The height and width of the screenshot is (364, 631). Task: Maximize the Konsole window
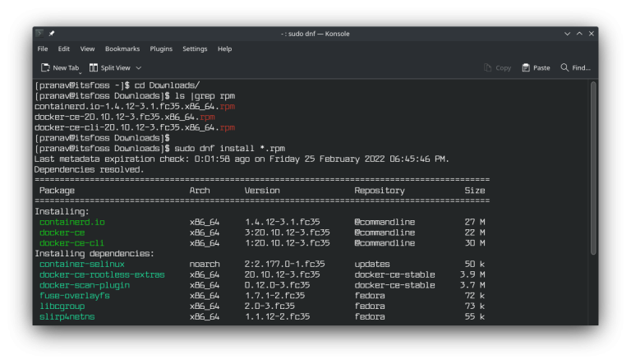pyautogui.click(x=578, y=34)
